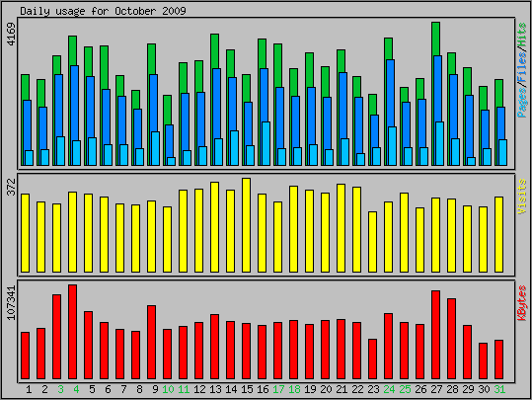Click day label 4 on the x-axis
Viewport: 532px width, 400px height.
[76, 389]
